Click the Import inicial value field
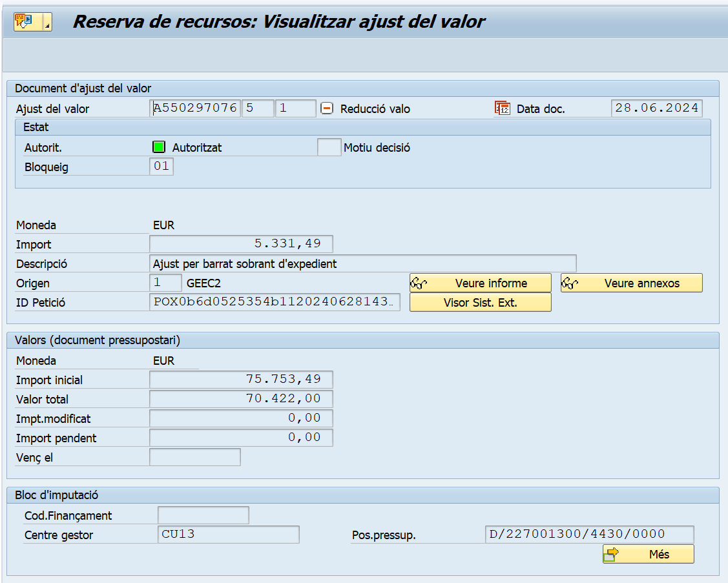Viewport: 728px width, 583px height. 241,380
